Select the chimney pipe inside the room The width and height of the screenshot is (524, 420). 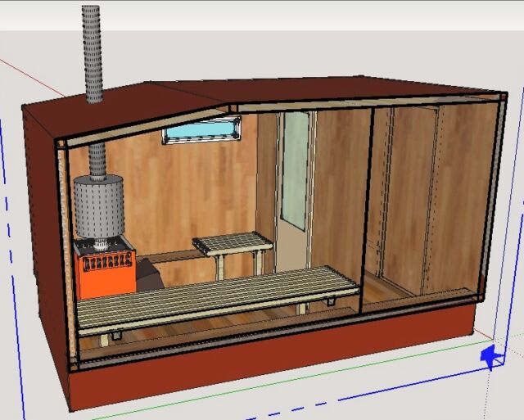coord(98,160)
